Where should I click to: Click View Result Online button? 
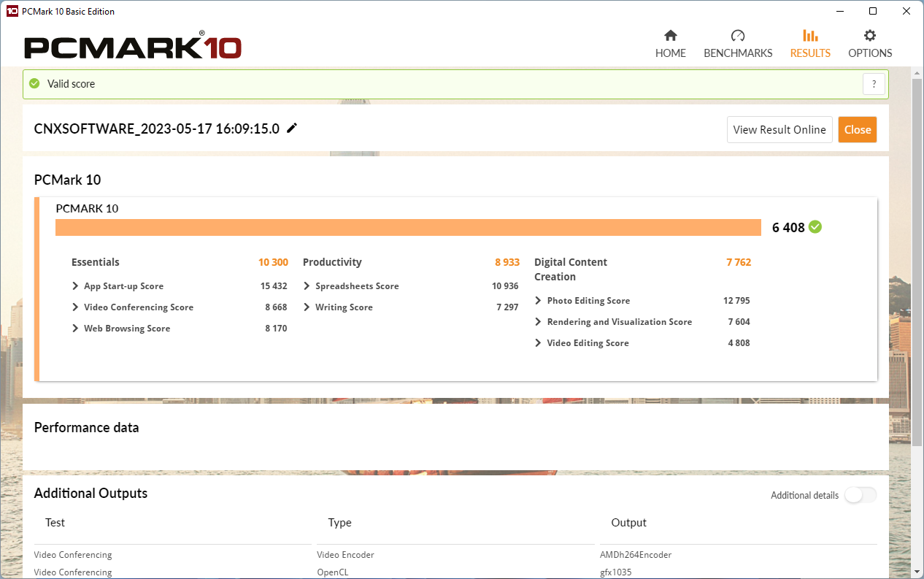(779, 129)
